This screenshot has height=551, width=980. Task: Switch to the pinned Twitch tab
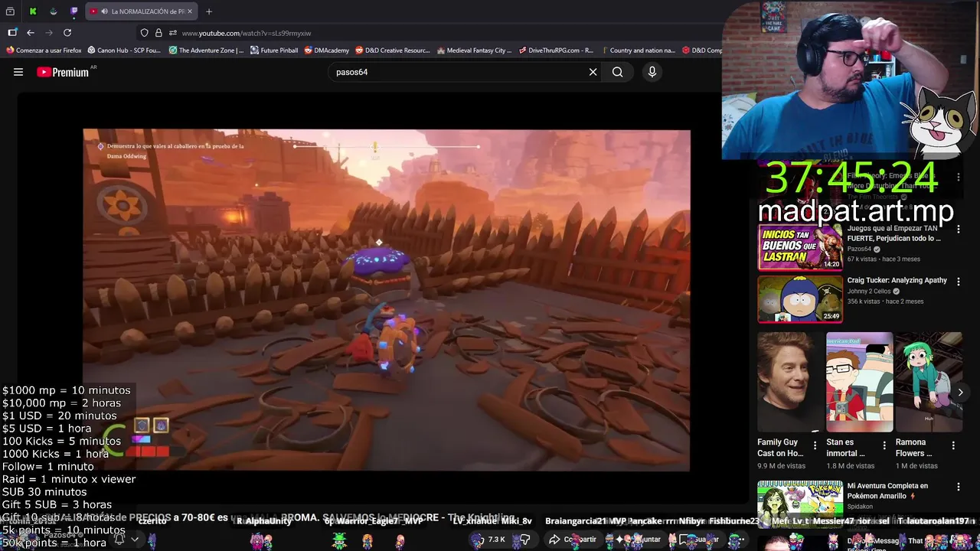point(73,11)
